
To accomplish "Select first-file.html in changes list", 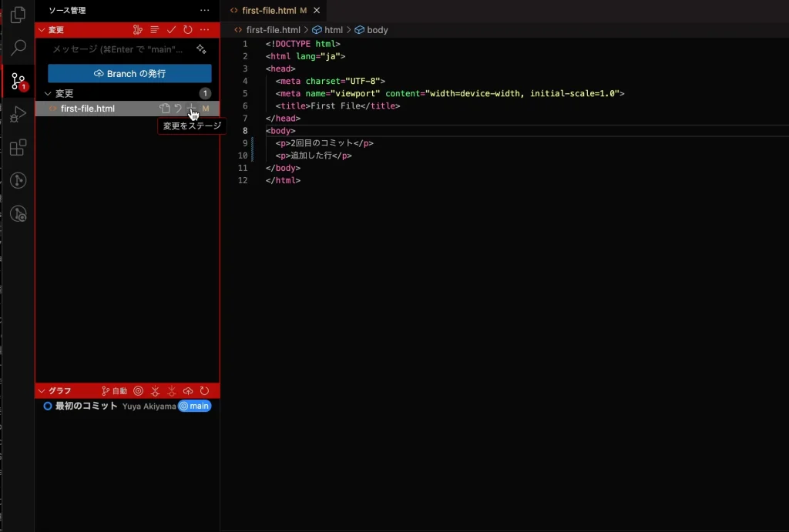I will 88,108.
